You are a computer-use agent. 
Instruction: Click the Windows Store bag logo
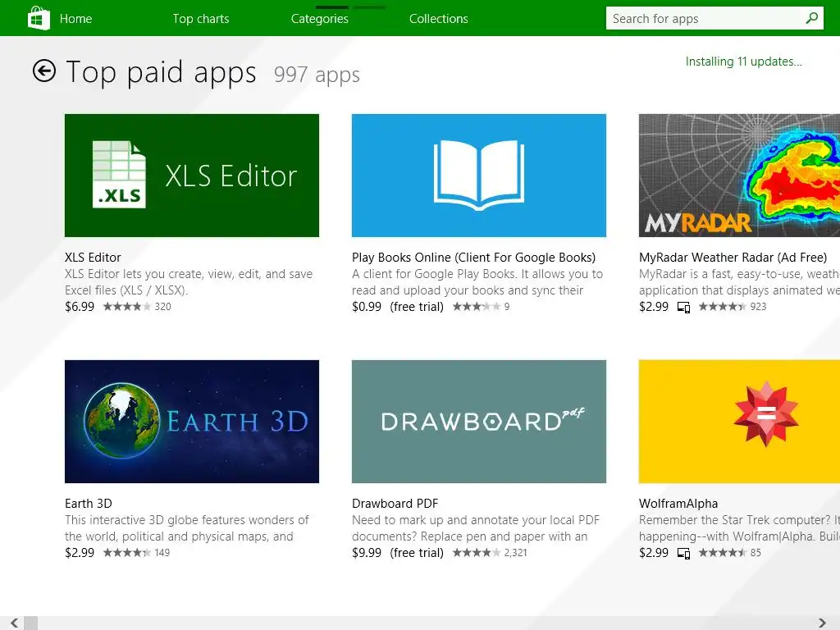point(39,18)
